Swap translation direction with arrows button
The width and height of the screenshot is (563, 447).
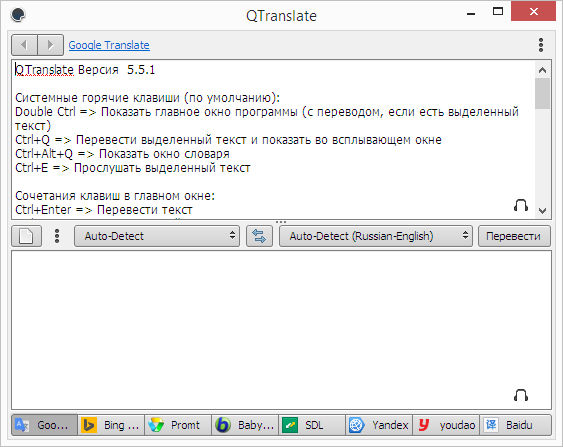(x=259, y=236)
